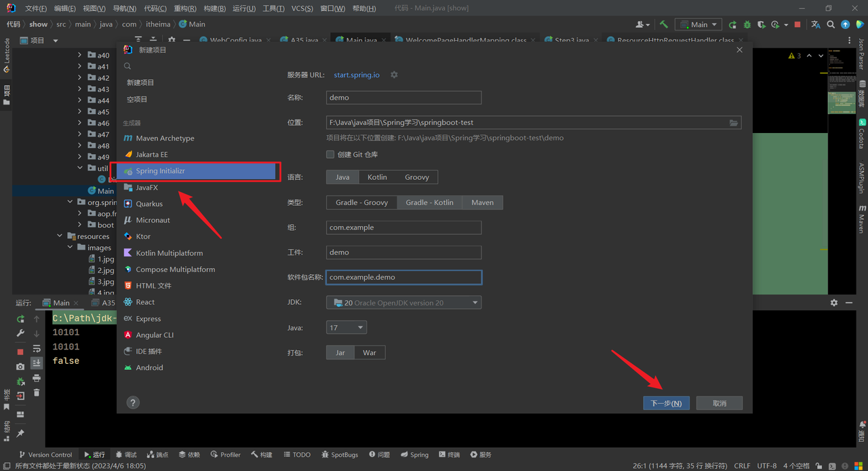The height and width of the screenshot is (471, 868).
Task: Collapse the util folder in project tree
Action: [80, 168]
